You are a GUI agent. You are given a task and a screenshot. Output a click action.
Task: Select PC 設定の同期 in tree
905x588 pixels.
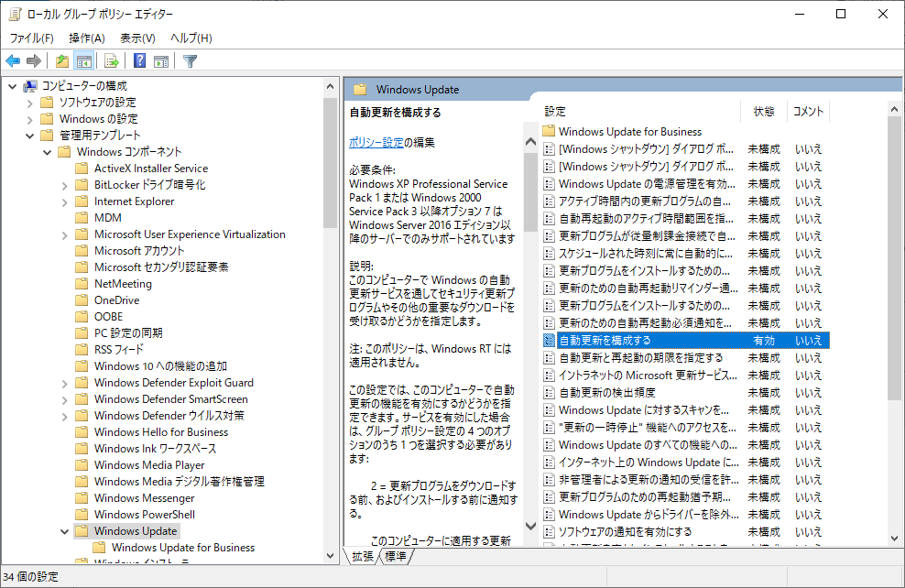pyautogui.click(x=128, y=333)
